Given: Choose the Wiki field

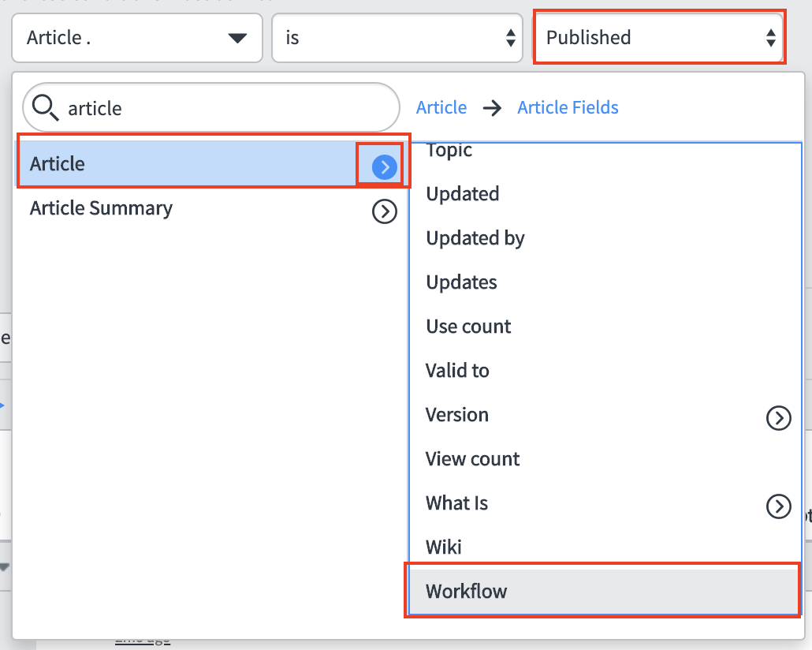Looking at the screenshot, I should 444,547.
